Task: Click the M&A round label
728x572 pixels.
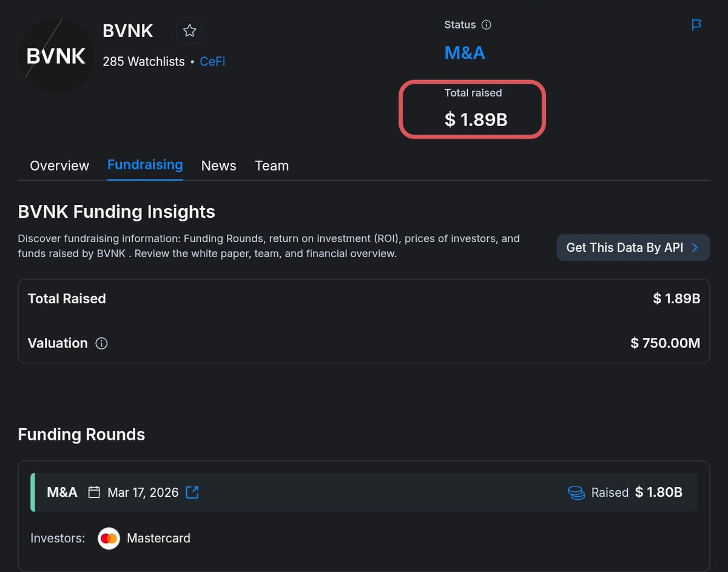Action: (x=62, y=492)
